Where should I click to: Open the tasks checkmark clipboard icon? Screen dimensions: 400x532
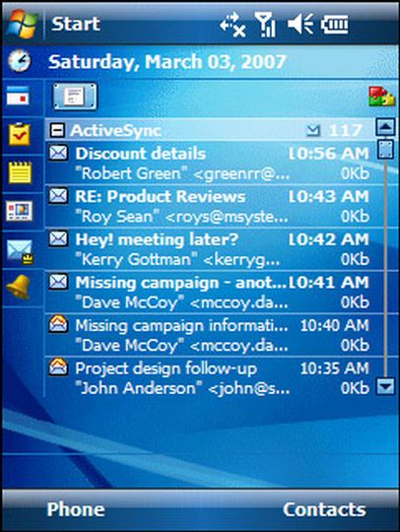(20, 134)
